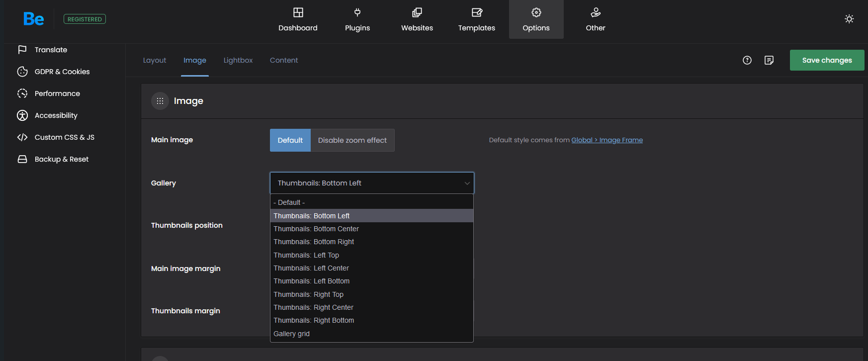868x361 pixels.
Task: Choose Thumbnails: Bottom Center option
Action: coord(372,229)
